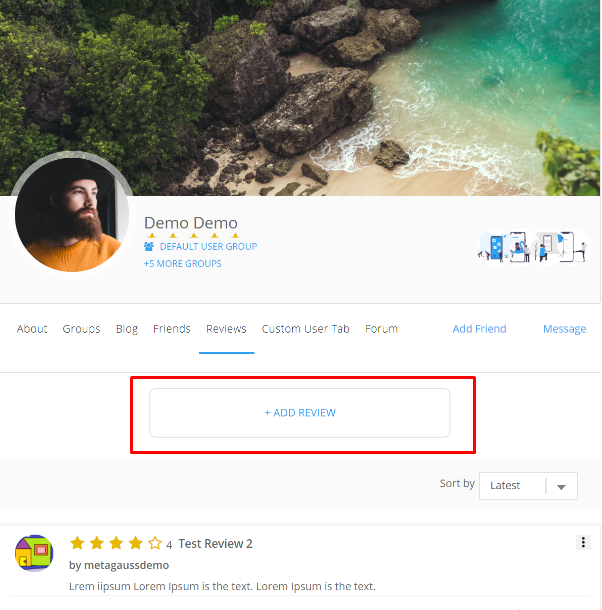The width and height of the screenshot is (602, 610).
Task: Click the group badge images beside profile
Action: pyautogui.click(x=533, y=247)
